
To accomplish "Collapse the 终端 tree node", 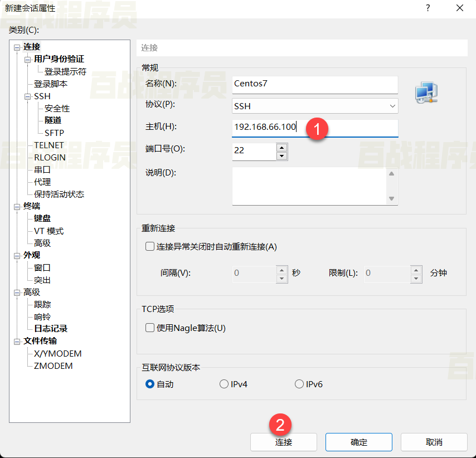I will (x=17, y=207).
